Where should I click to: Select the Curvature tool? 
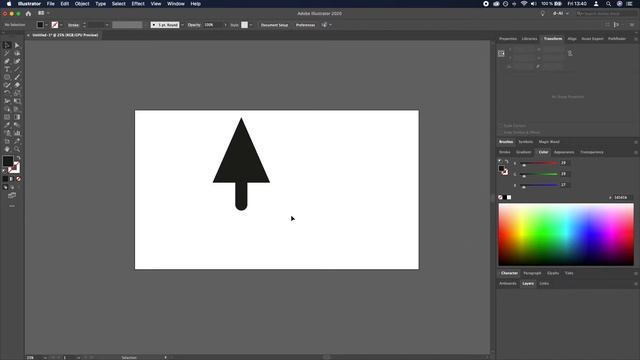pyautogui.click(x=17, y=61)
